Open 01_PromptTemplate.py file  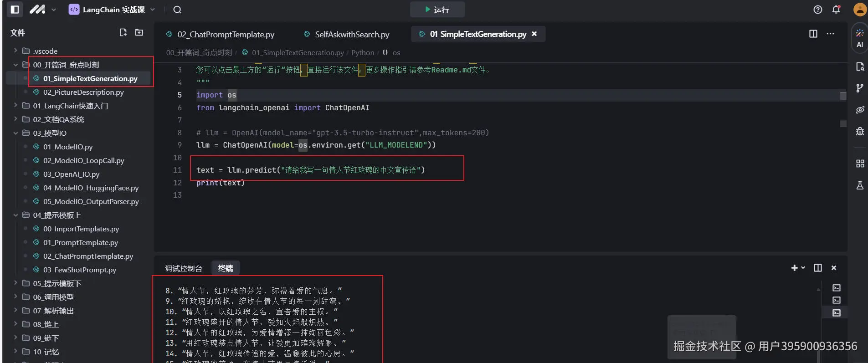tap(80, 242)
